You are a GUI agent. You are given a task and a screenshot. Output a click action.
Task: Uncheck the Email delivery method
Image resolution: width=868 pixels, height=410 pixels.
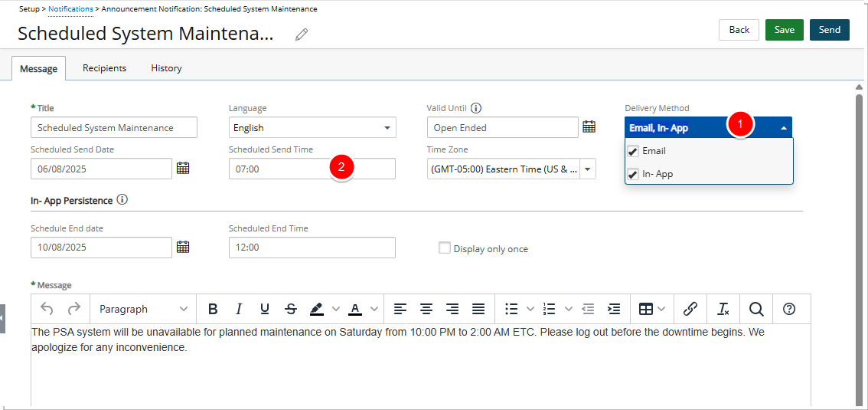pyautogui.click(x=633, y=151)
